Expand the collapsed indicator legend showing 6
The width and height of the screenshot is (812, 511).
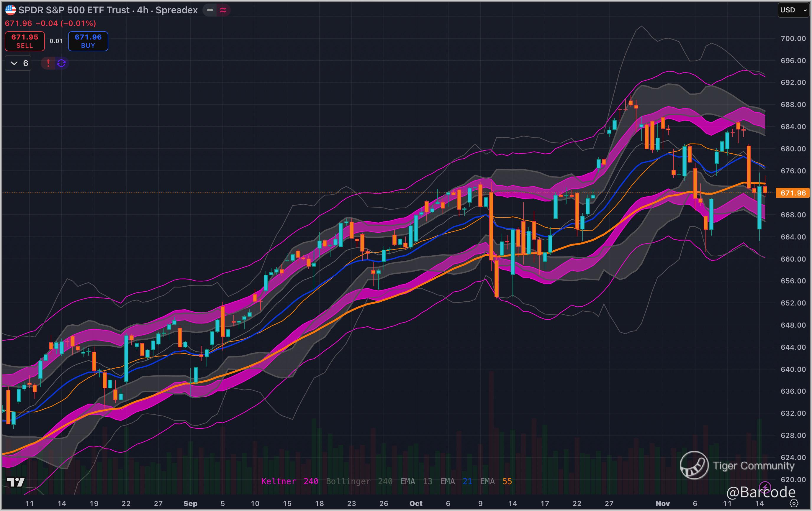pyautogui.click(x=18, y=63)
